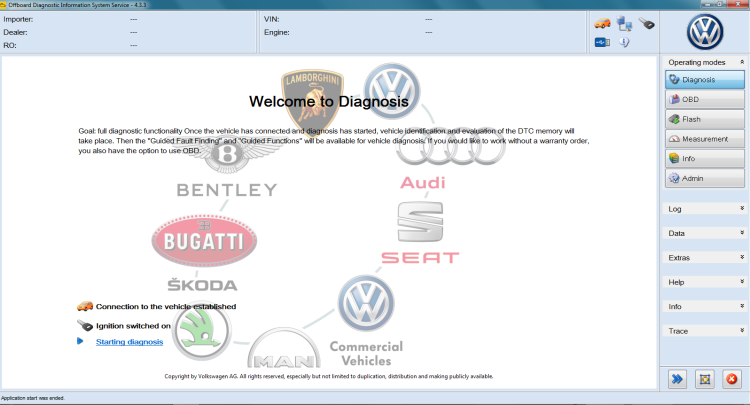This screenshot has height=405, width=750.
Task: Click the 'RO:' label
Action: (10, 45)
